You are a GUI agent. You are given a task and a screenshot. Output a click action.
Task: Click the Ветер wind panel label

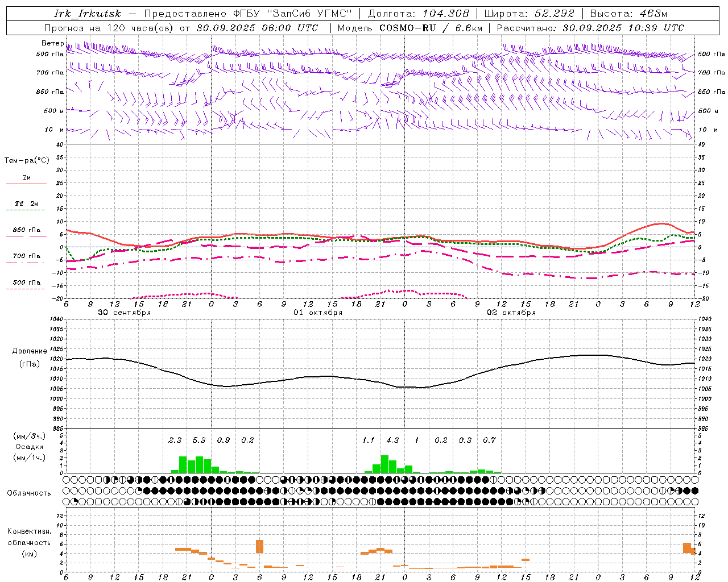[52, 43]
